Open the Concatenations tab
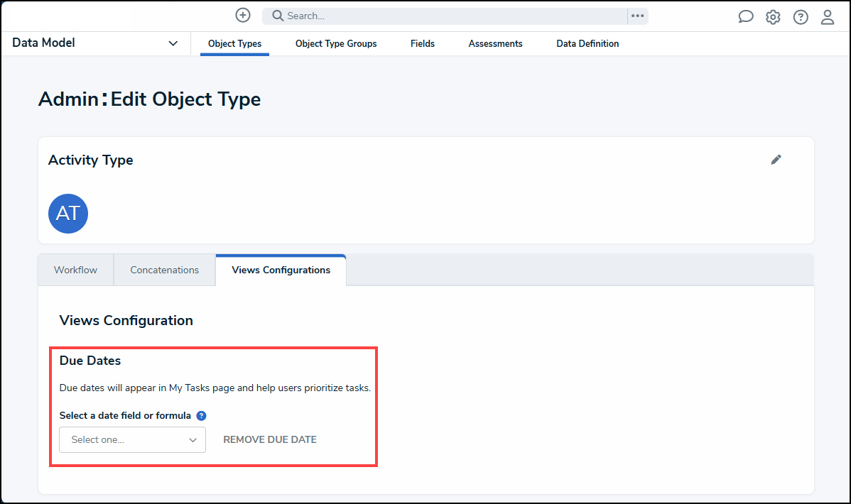 [164, 270]
